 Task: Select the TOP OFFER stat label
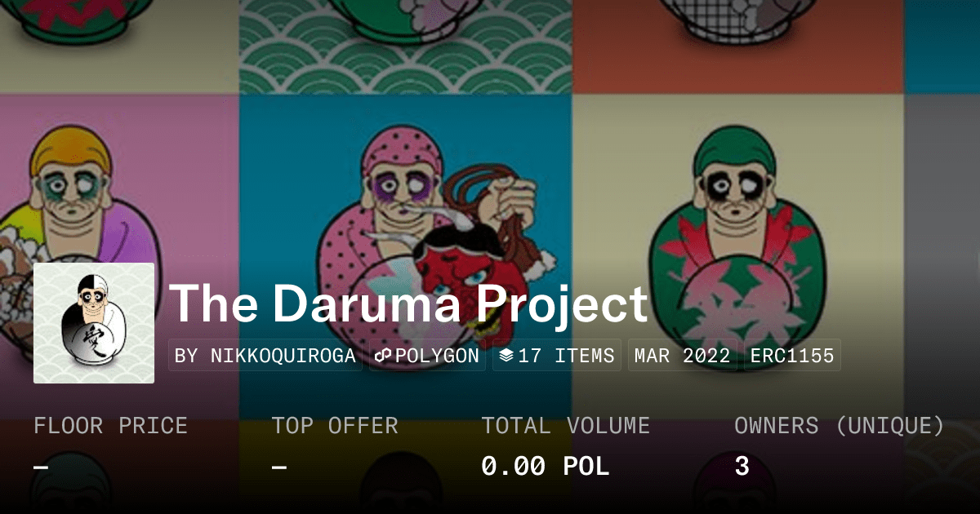point(335,426)
